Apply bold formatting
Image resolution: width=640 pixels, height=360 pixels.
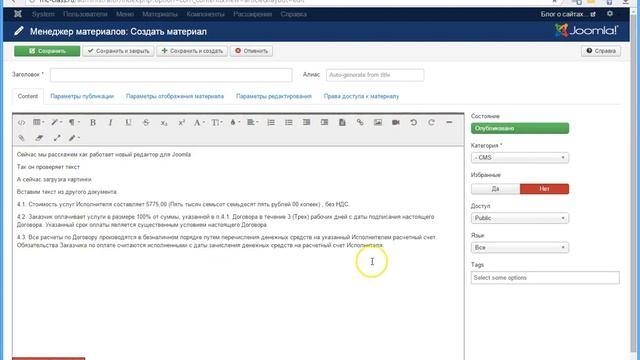93,122
